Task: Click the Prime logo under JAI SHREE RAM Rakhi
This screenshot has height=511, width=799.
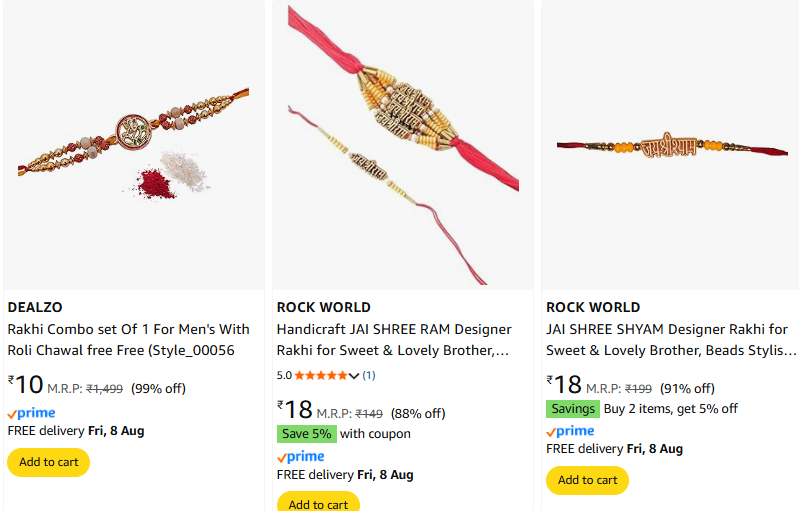Action: click(x=300, y=457)
